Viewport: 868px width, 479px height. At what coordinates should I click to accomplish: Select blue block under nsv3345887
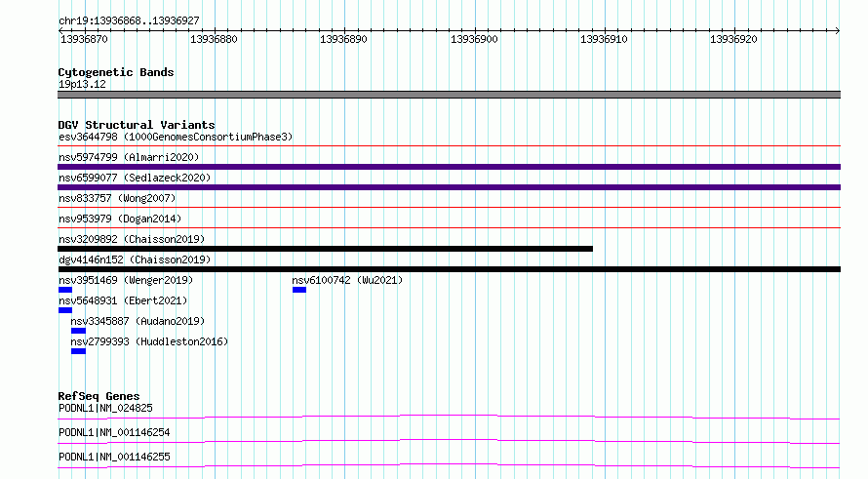(78, 331)
